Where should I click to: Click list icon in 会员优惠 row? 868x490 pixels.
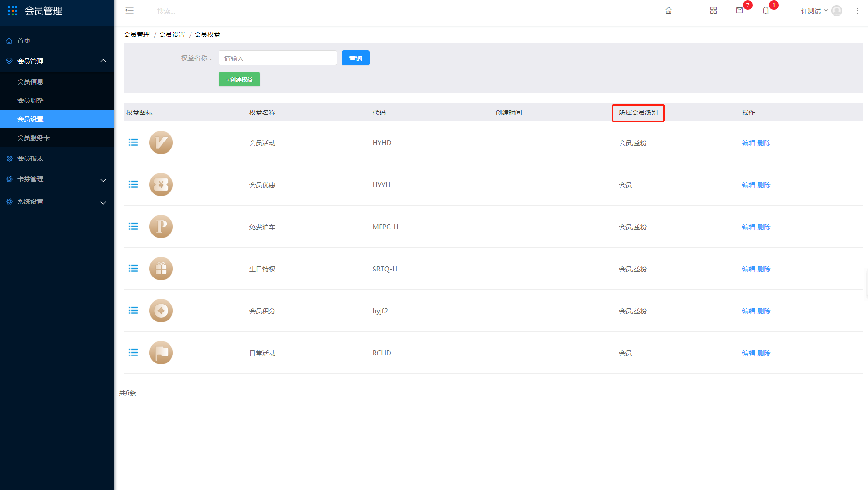(x=134, y=185)
